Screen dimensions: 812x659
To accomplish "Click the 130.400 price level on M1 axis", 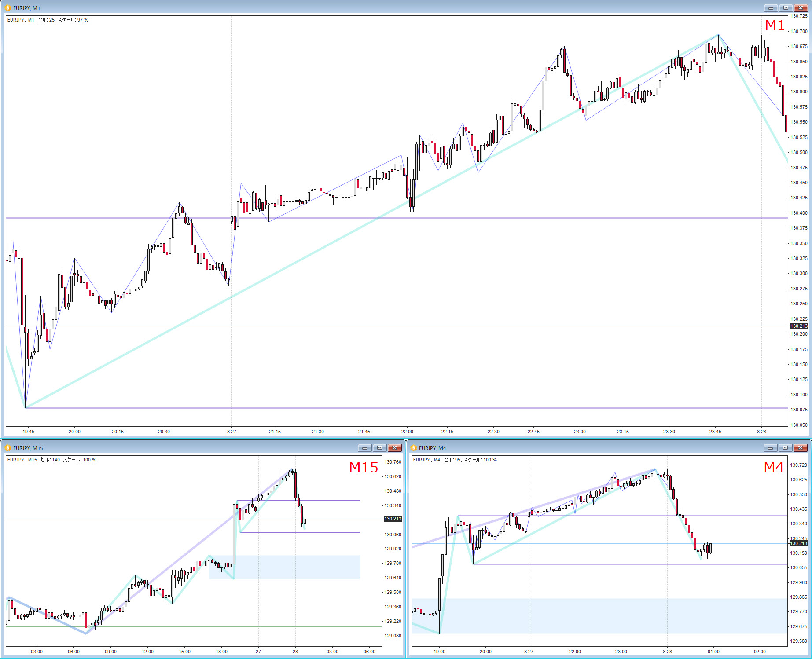I will 799,213.
